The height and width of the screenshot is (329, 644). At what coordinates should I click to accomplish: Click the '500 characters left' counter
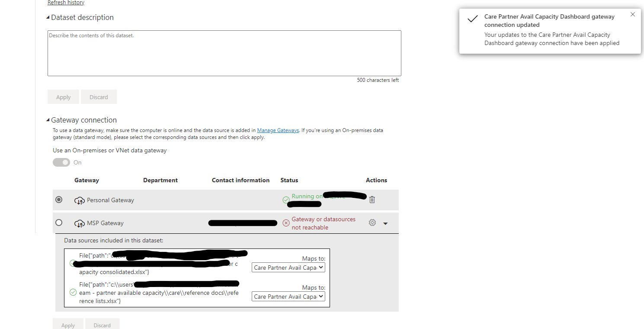click(378, 80)
